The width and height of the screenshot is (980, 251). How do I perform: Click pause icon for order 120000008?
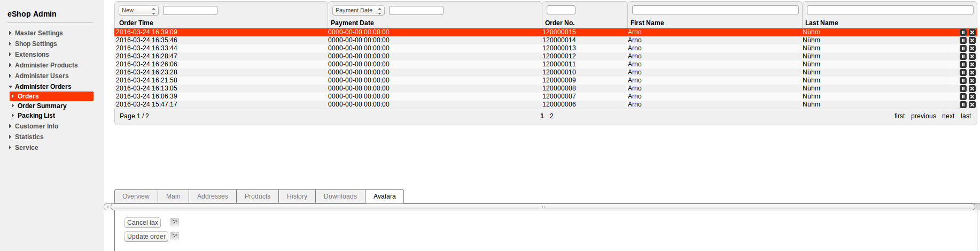(963, 88)
